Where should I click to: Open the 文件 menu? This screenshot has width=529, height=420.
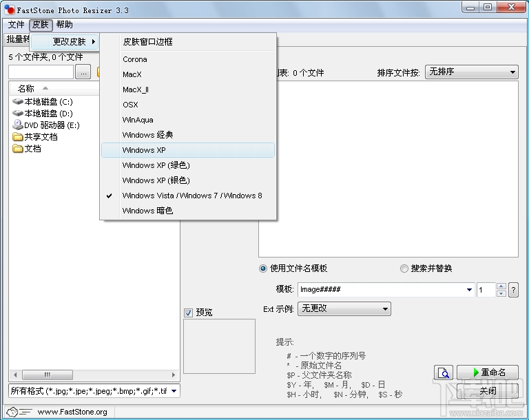click(17, 25)
